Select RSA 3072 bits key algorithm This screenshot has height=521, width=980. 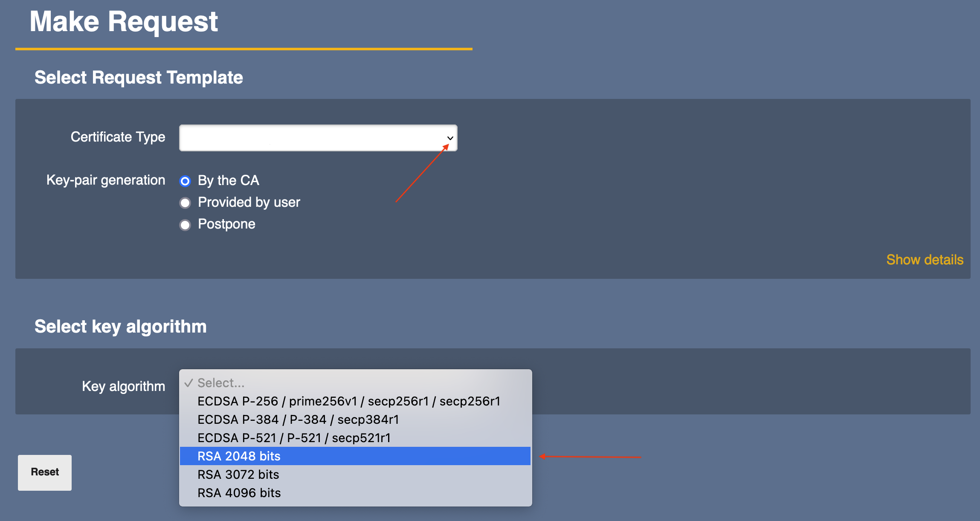click(x=238, y=475)
